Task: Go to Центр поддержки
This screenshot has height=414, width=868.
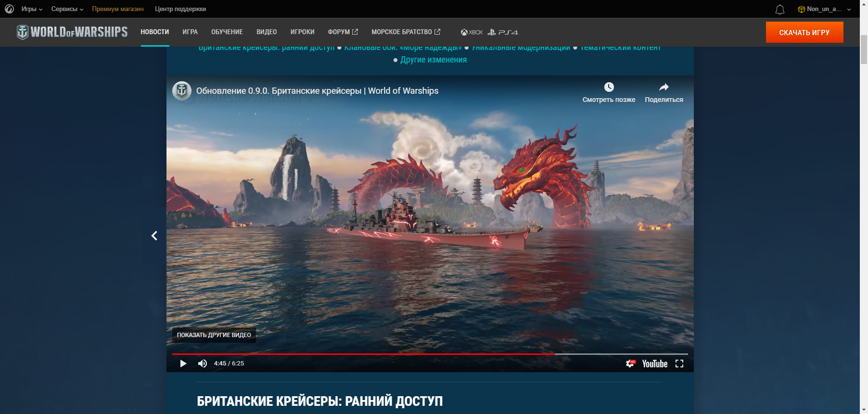Action: coord(180,9)
